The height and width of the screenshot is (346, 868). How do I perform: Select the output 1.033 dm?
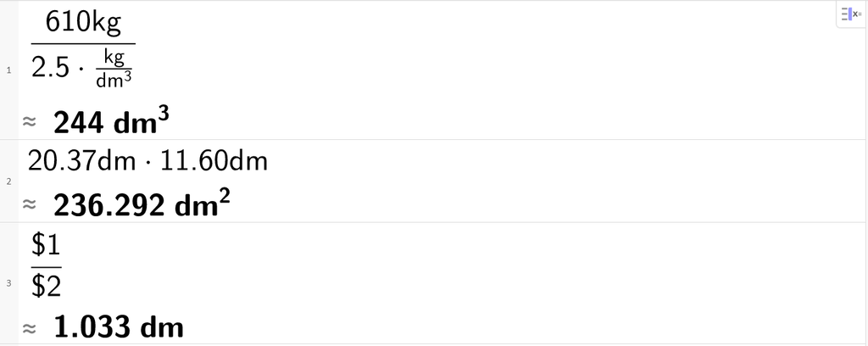[x=119, y=327]
